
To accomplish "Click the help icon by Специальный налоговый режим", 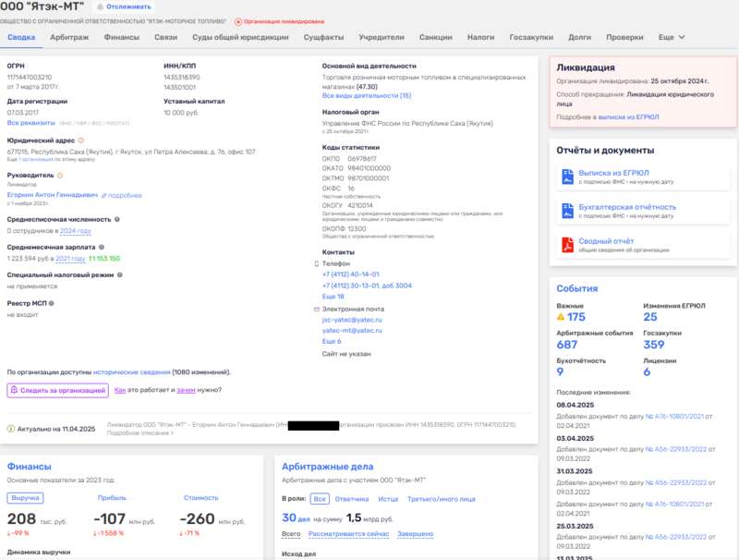I will 120,274.
